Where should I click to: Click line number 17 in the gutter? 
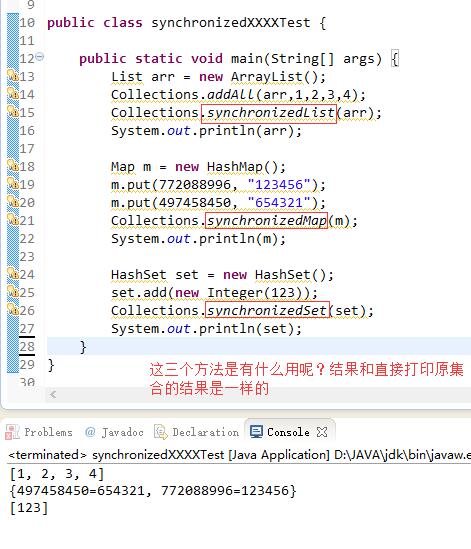[27, 149]
